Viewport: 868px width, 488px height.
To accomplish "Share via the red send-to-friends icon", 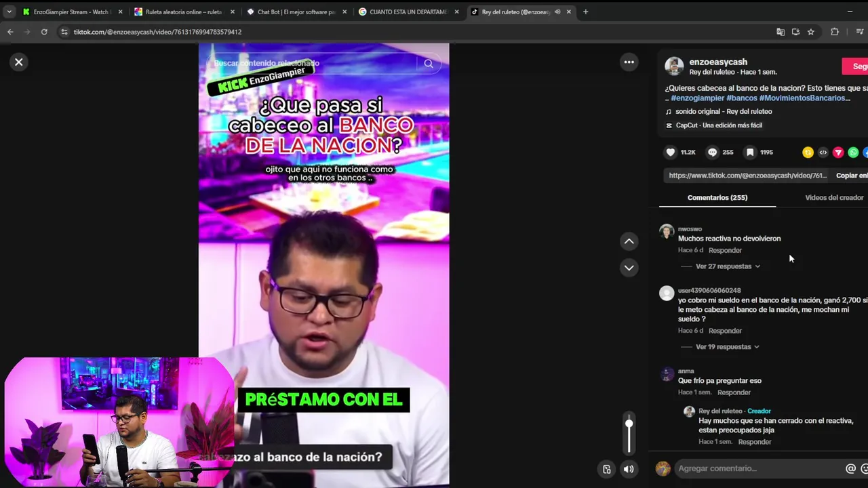I will pyautogui.click(x=838, y=152).
